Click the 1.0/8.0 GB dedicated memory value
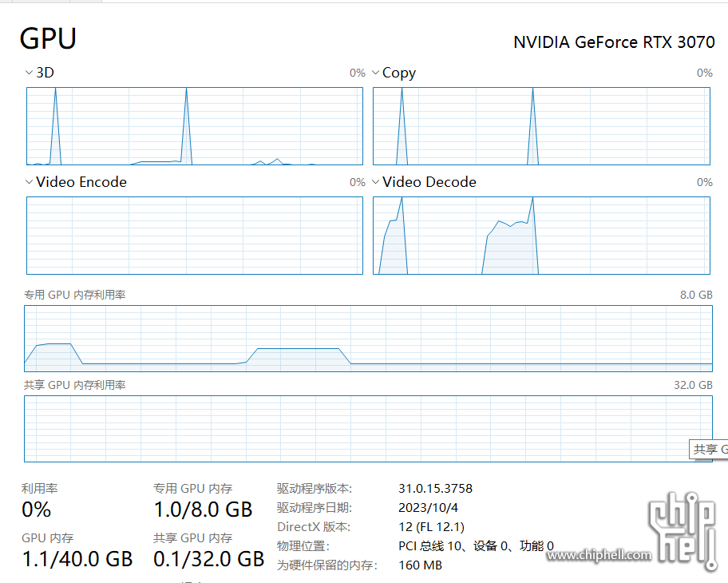This screenshot has height=583, width=728. [203, 510]
